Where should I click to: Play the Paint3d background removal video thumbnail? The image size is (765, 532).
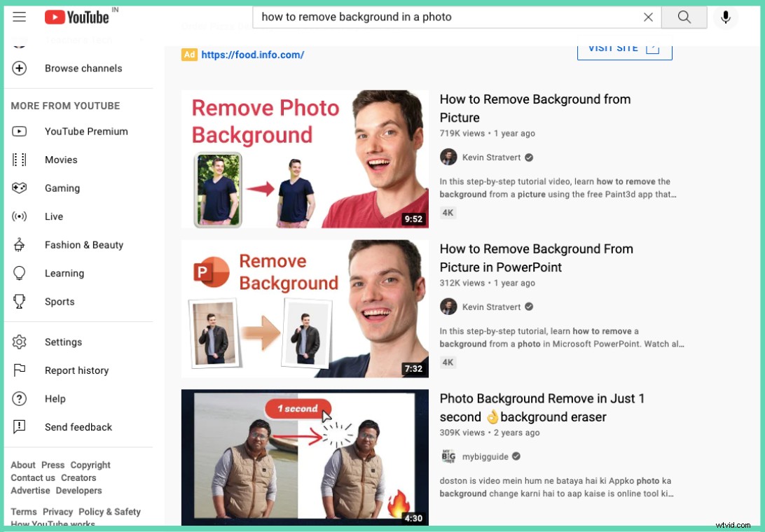pos(305,157)
